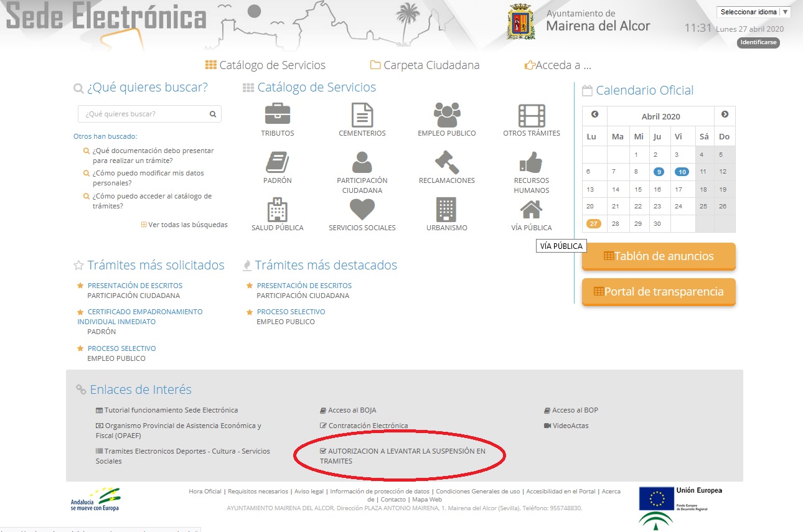This screenshot has width=803, height=532.
Task: Click the ¿Qué quieres buscar? search field
Action: point(143,114)
